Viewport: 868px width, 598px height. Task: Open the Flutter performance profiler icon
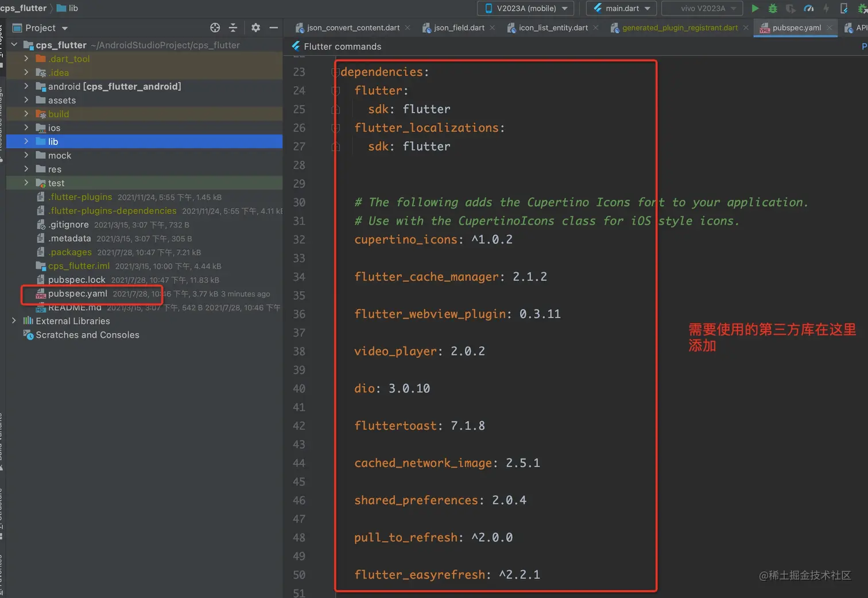pos(809,9)
